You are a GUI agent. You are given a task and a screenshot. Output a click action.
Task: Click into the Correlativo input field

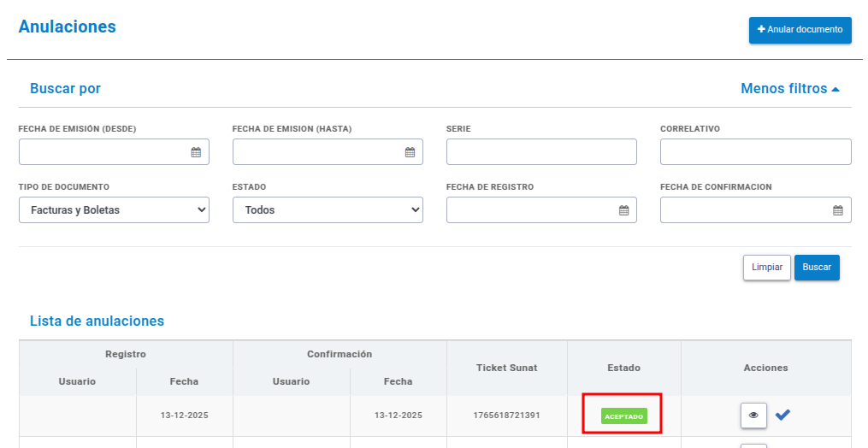(756, 151)
